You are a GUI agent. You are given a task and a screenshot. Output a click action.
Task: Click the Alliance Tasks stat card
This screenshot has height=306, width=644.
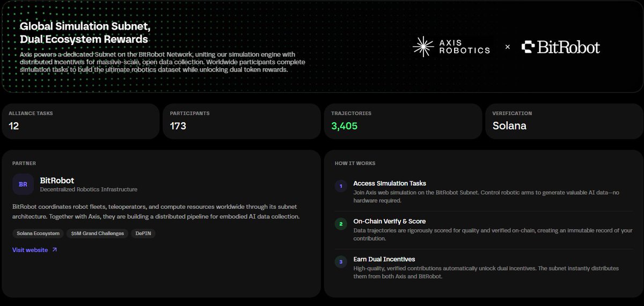click(x=80, y=121)
